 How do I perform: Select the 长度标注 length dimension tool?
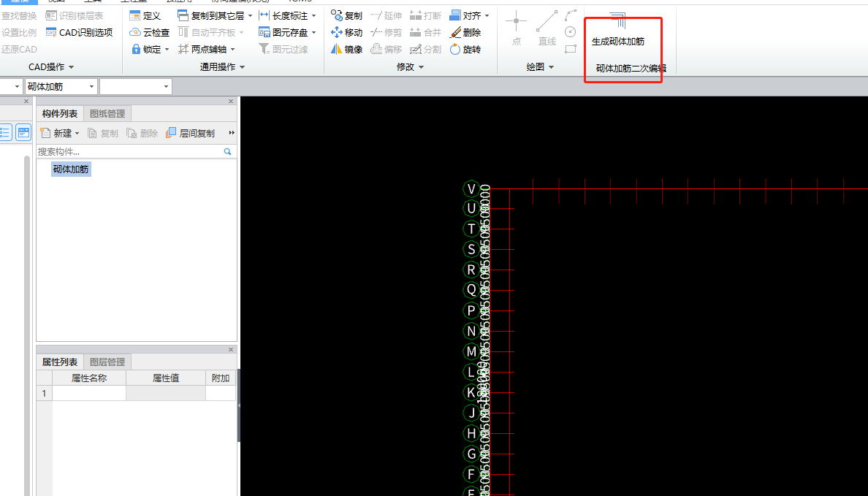tap(283, 15)
